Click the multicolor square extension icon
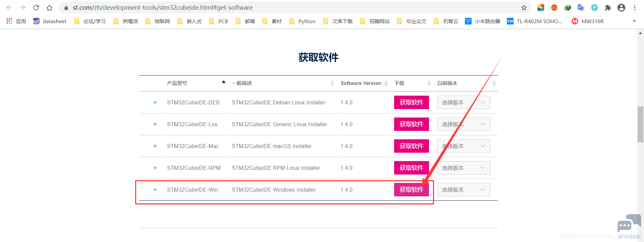Viewport: 644px width, 242px height. tap(541, 7)
